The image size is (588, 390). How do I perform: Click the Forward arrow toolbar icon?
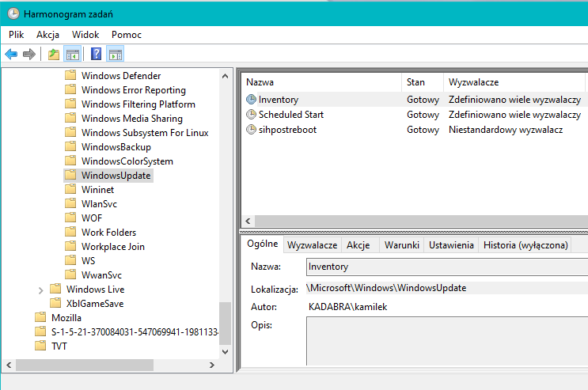29,55
